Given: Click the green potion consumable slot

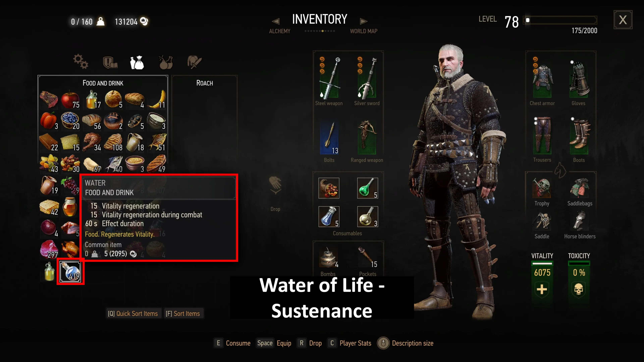Looking at the screenshot, I should coord(367,188).
